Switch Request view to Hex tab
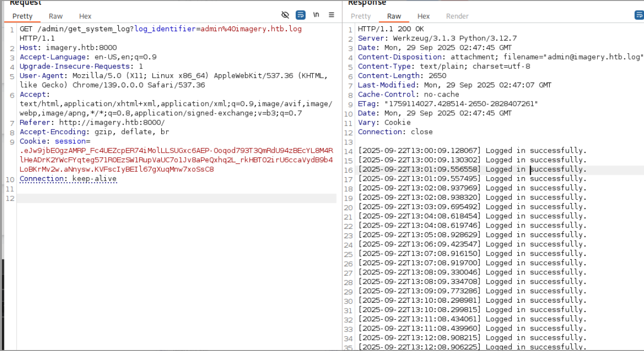Viewport: 644px width, 351px height. (85, 16)
